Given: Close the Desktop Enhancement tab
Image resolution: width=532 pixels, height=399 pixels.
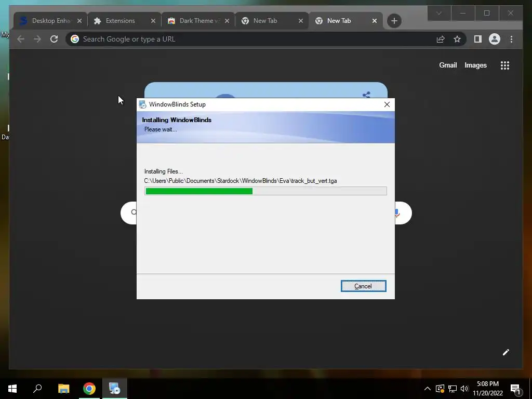Looking at the screenshot, I should click(79, 21).
